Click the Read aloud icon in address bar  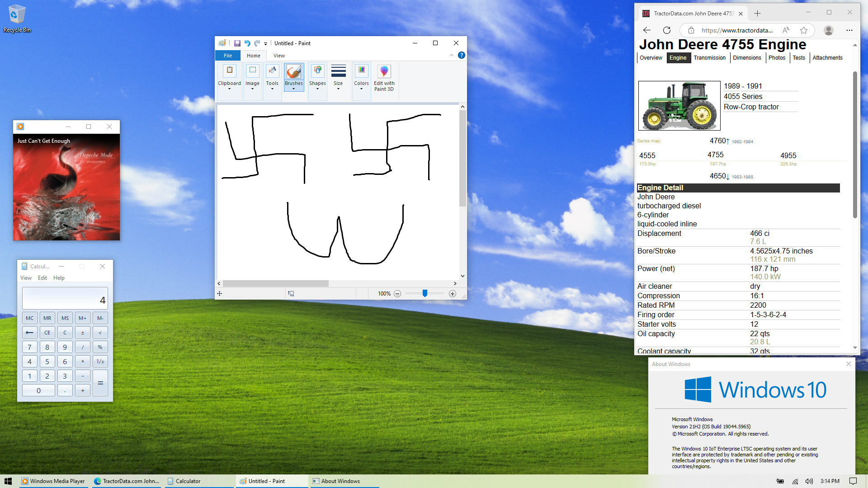[x=786, y=30]
